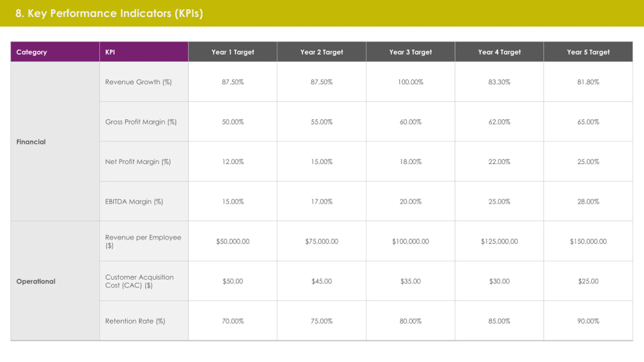
Task: Select CAC Year 3 value $35.00
Action: click(411, 281)
